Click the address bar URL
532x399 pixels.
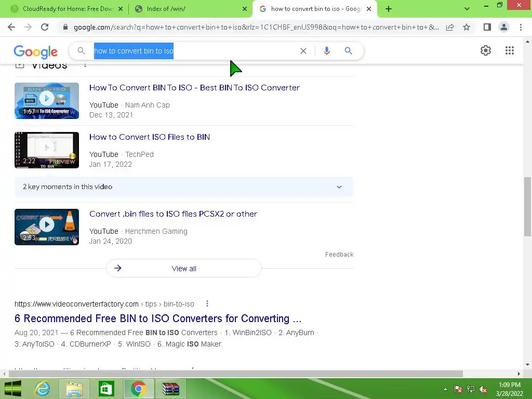256,27
